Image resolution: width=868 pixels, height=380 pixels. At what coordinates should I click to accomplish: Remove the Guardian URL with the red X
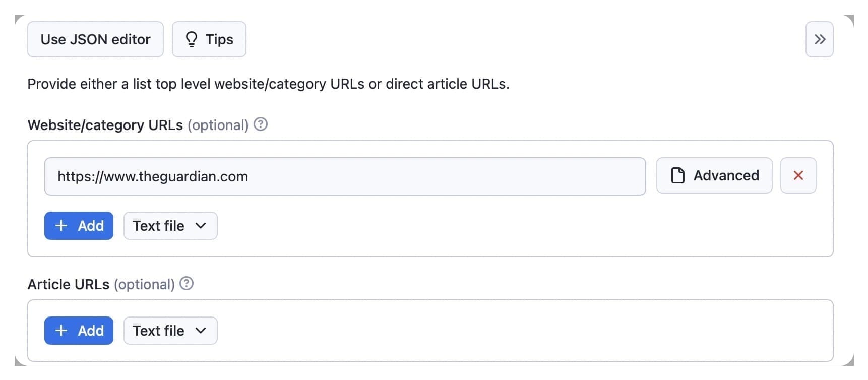(798, 175)
